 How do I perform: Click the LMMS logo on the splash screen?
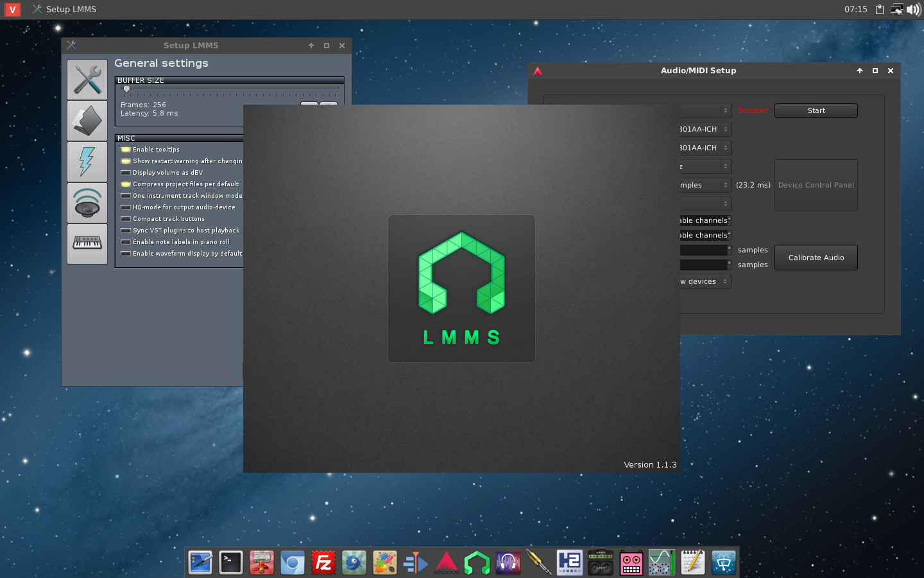(462, 288)
